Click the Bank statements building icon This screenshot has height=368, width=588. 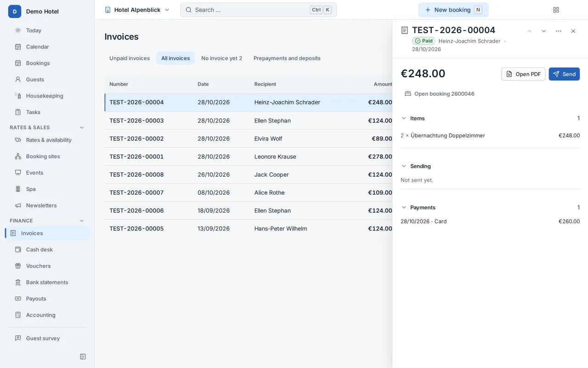pos(18,282)
